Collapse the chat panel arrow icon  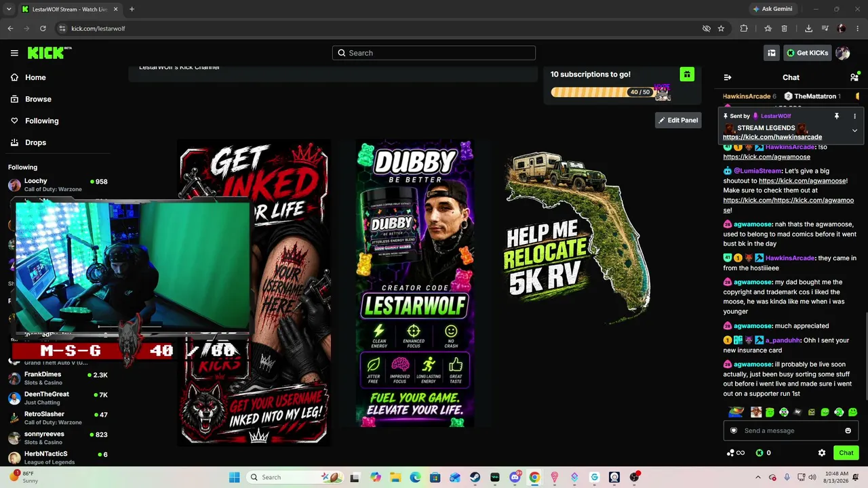click(728, 77)
